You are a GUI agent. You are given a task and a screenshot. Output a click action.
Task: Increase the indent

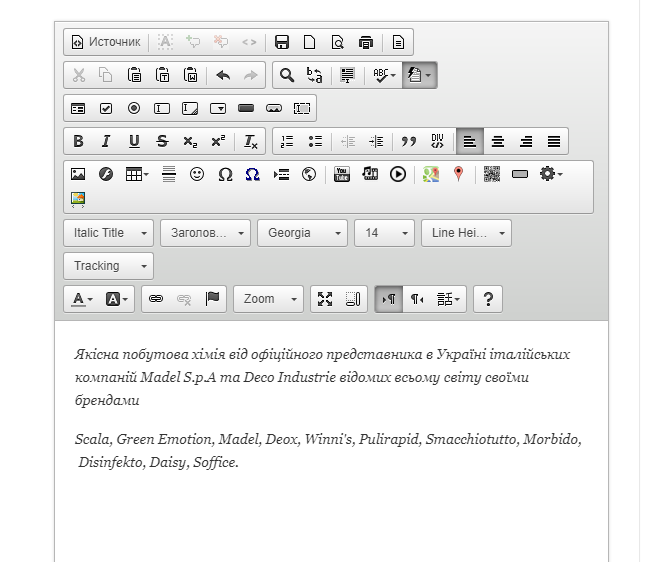pos(376,142)
